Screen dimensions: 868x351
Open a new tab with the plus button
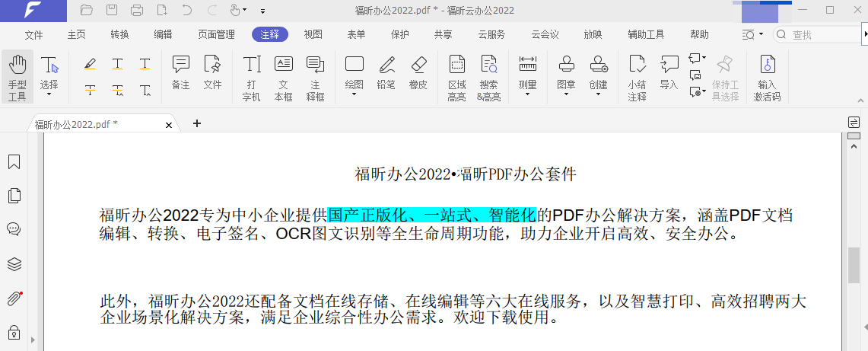(x=196, y=123)
